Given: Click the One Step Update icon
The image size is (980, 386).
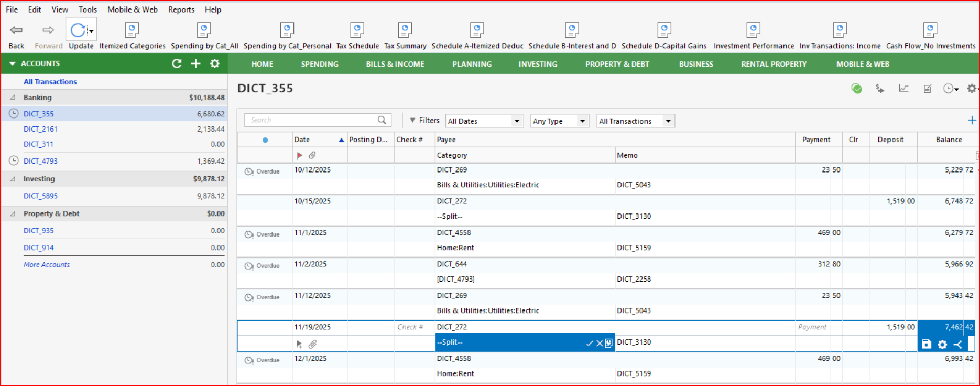Looking at the screenshot, I should [x=78, y=30].
